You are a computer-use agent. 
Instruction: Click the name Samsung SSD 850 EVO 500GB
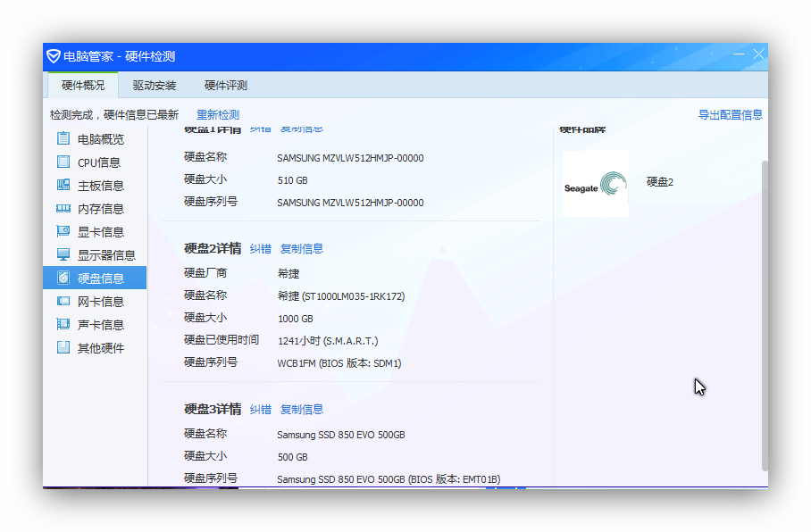[x=341, y=435]
